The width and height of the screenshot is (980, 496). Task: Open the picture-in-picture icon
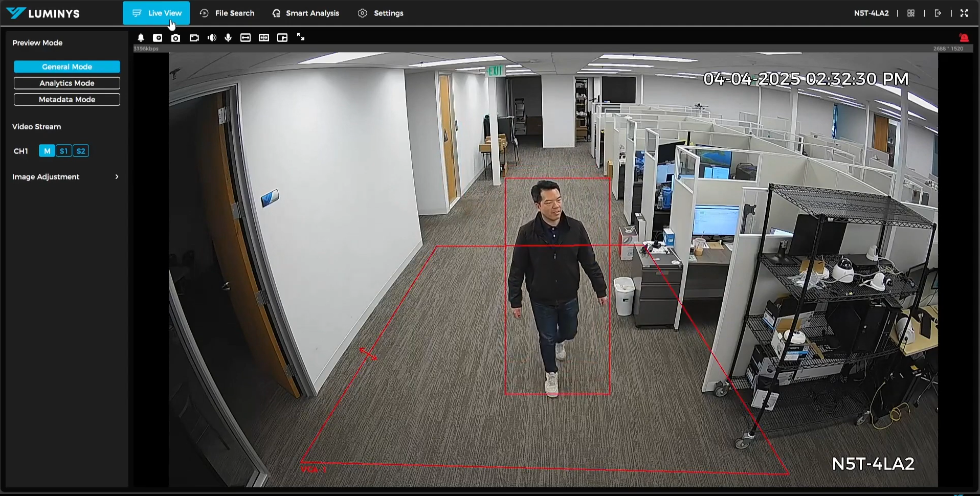282,38
